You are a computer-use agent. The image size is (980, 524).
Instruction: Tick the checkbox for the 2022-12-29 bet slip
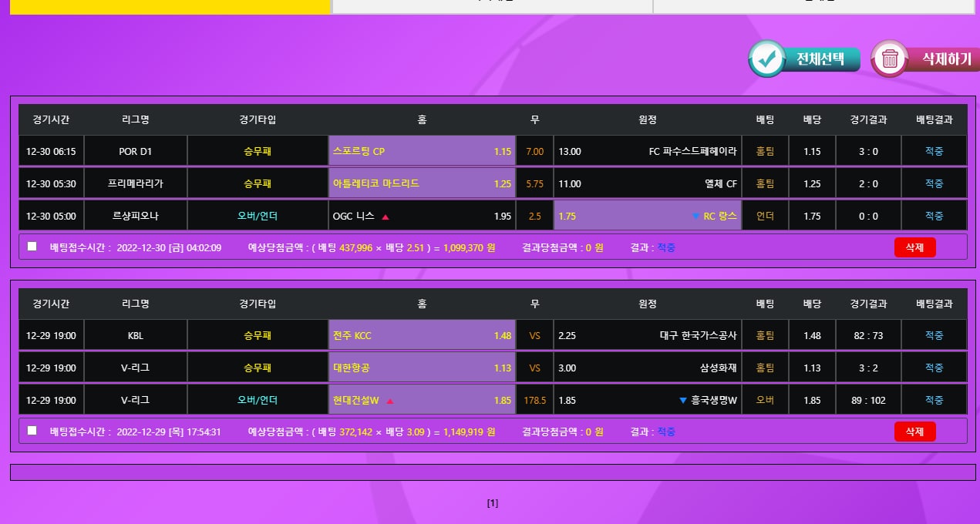32,431
